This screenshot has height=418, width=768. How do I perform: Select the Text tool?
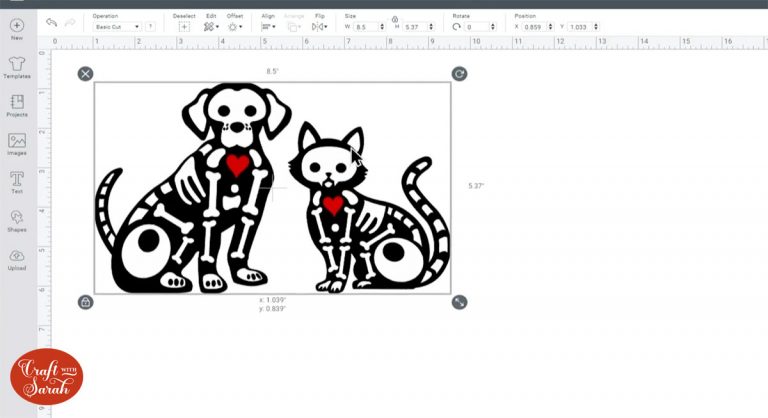[x=17, y=180]
